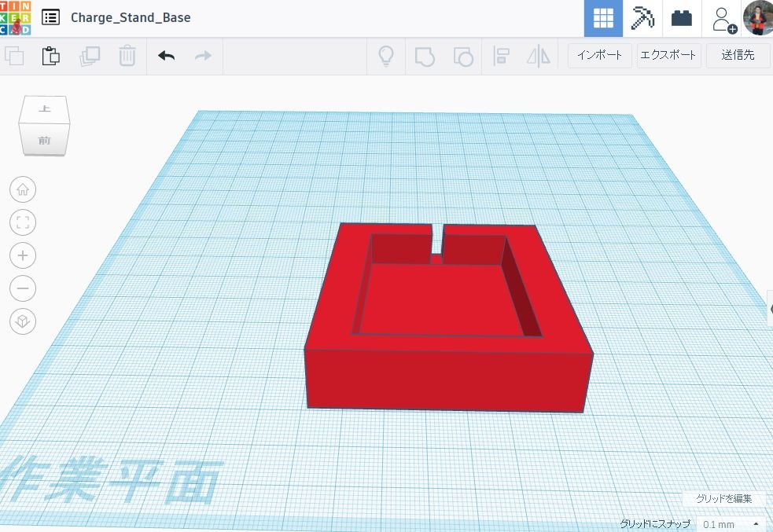Screen dimensions: 773x532
Task: Click the 送信先 button
Action: [738, 55]
